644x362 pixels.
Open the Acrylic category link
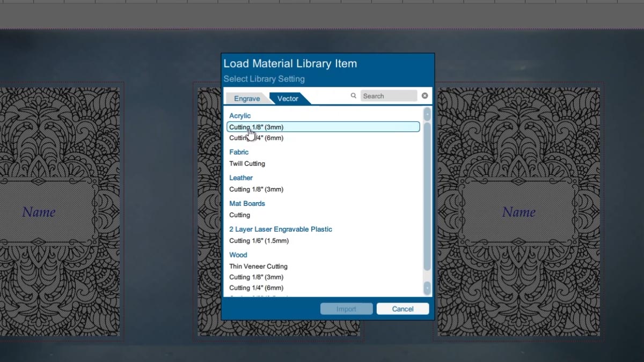pos(239,115)
